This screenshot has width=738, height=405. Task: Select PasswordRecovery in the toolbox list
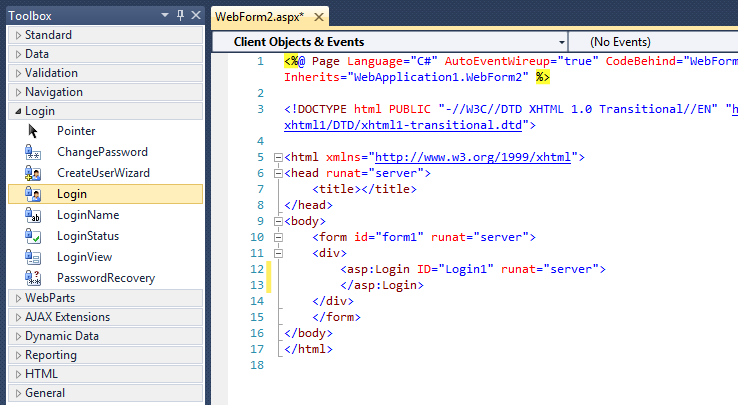click(x=105, y=278)
